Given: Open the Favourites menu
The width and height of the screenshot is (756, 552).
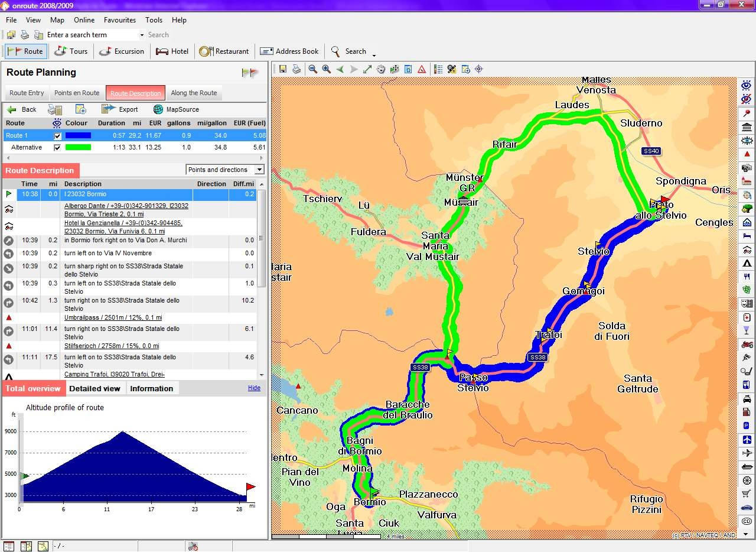Looking at the screenshot, I should [120, 20].
